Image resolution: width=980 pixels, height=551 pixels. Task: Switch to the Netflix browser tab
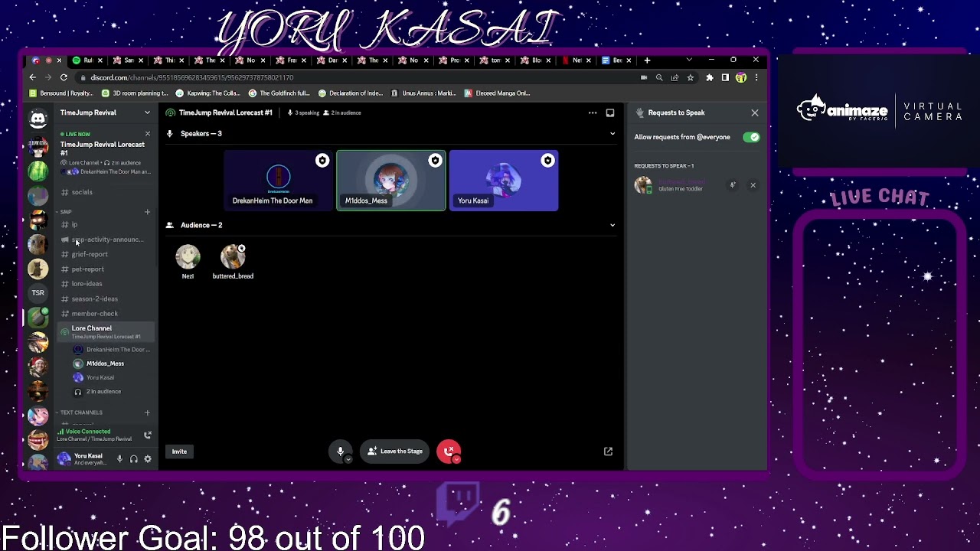[577, 60]
